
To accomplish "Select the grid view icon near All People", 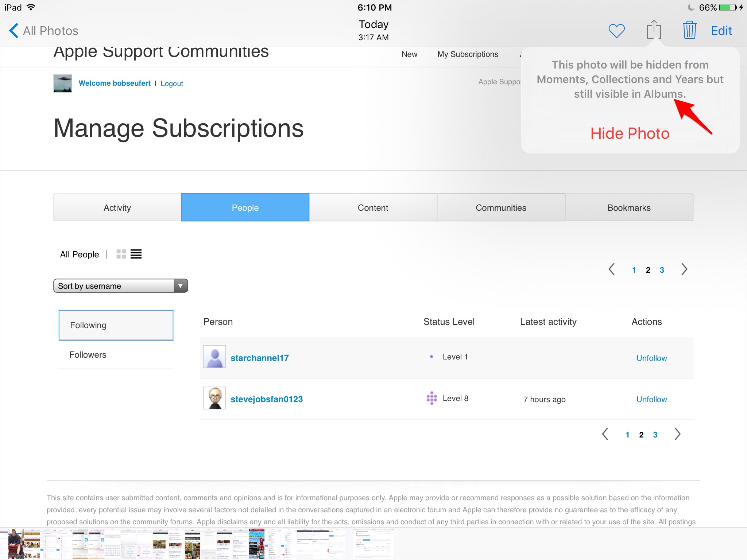I will click(121, 254).
